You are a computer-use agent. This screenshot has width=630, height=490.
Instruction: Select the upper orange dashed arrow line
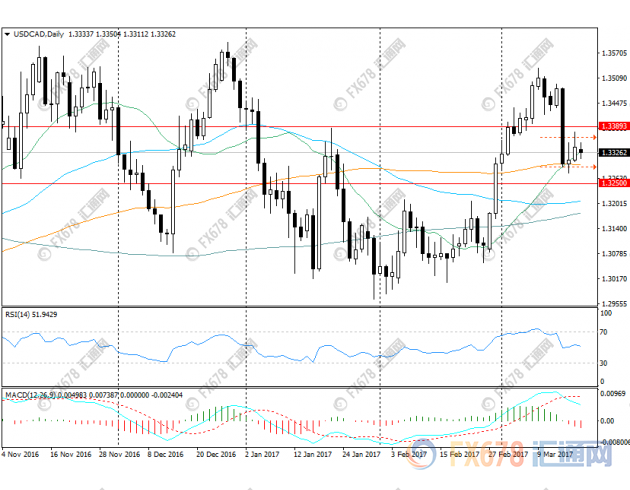click(568, 137)
